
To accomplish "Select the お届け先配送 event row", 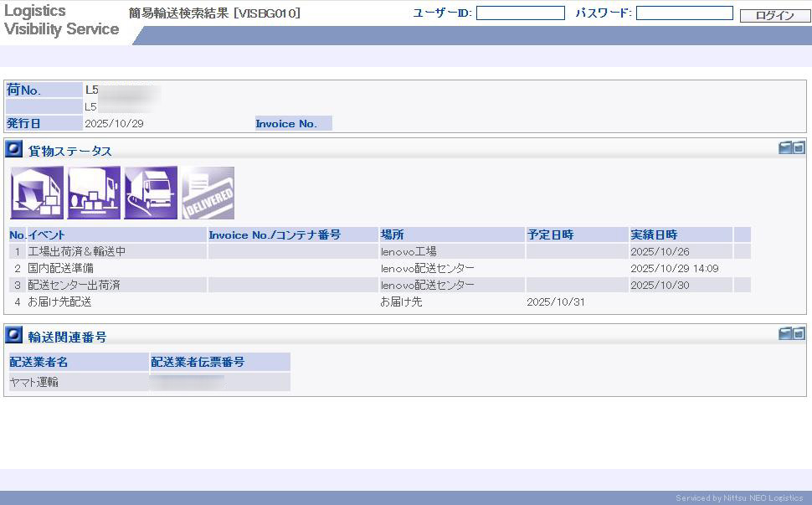I will (x=59, y=301).
